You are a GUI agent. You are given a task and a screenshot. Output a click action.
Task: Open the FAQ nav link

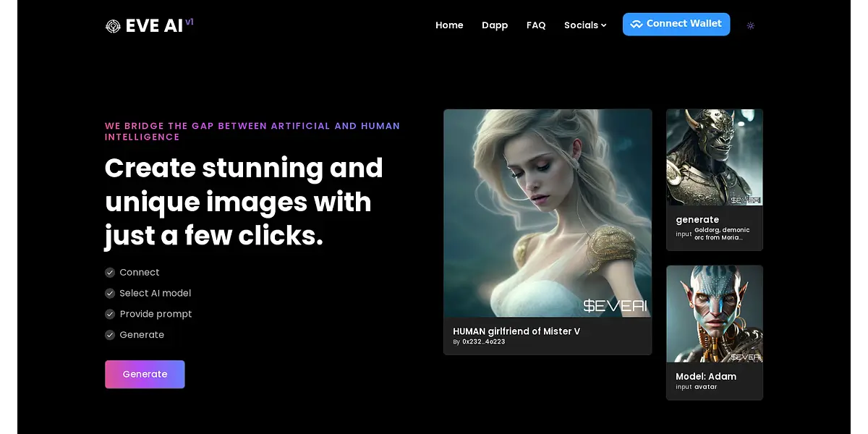click(x=536, y=25)
